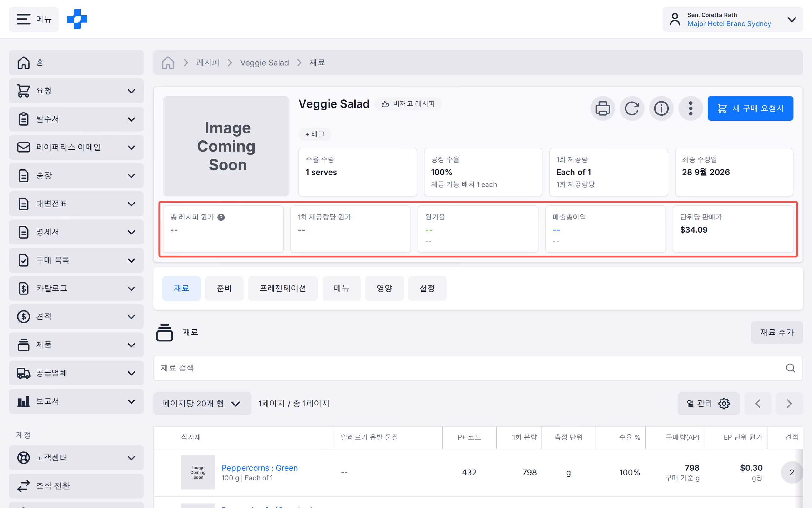The width and height of the screenshot is (812, 508).
Task: Open the 고객센터 sidebar menu
Action: [x=76, y=458]
